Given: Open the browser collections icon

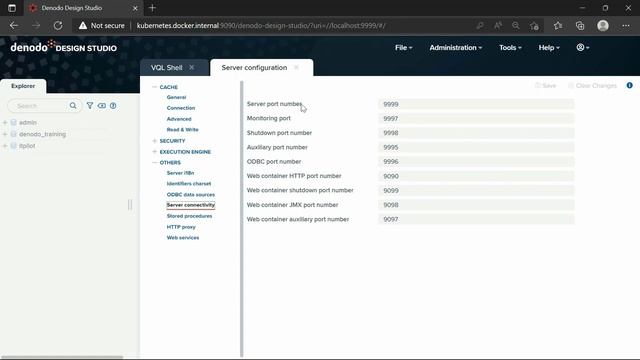Looking at the screenshot, I should 580,25.
